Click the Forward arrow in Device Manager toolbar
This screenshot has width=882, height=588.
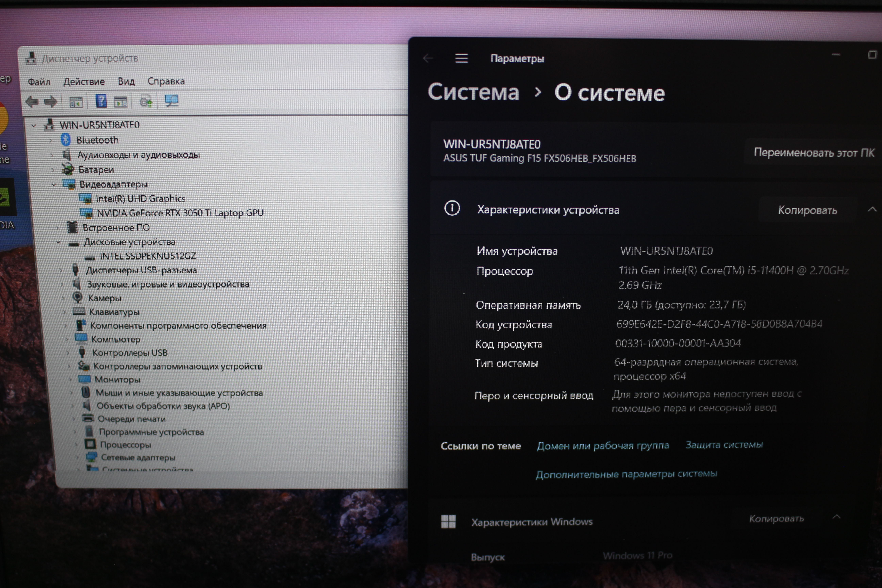point(51,102)
